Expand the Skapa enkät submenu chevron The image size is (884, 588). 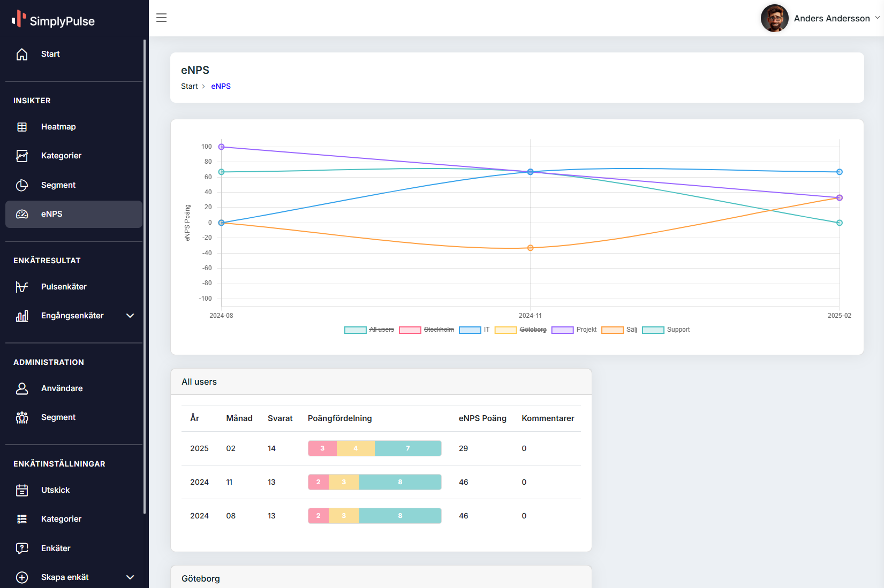pyautogui.click(x=130, y=577)
